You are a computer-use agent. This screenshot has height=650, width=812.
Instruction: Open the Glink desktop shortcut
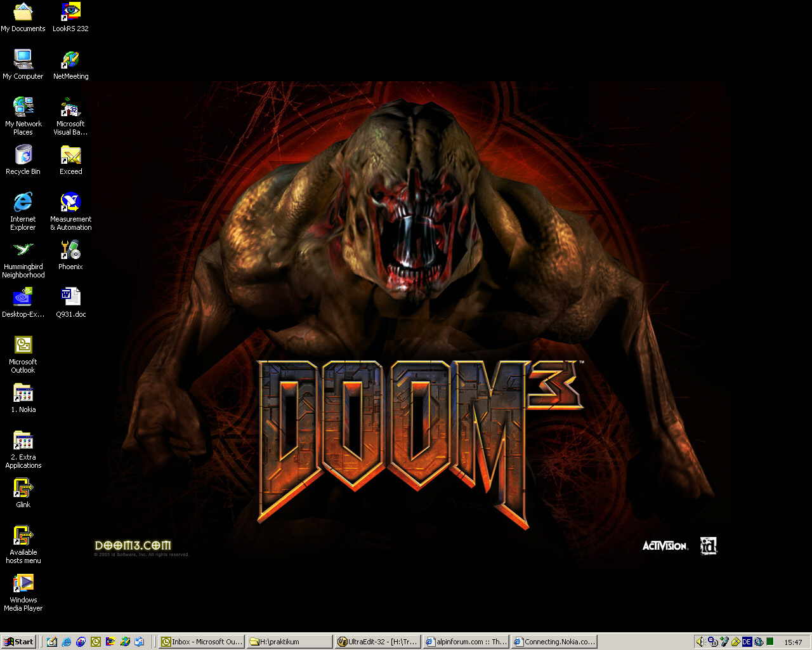(23, 488)
